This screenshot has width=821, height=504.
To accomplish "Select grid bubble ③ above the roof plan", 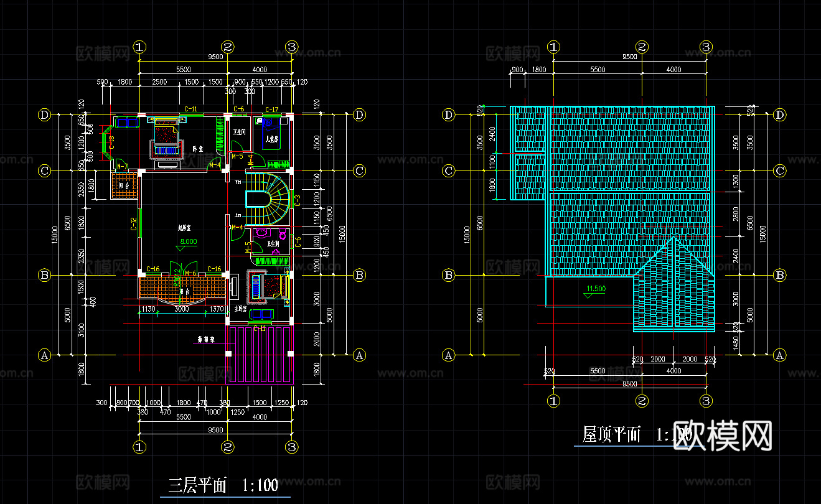I will tap(706, 46).
